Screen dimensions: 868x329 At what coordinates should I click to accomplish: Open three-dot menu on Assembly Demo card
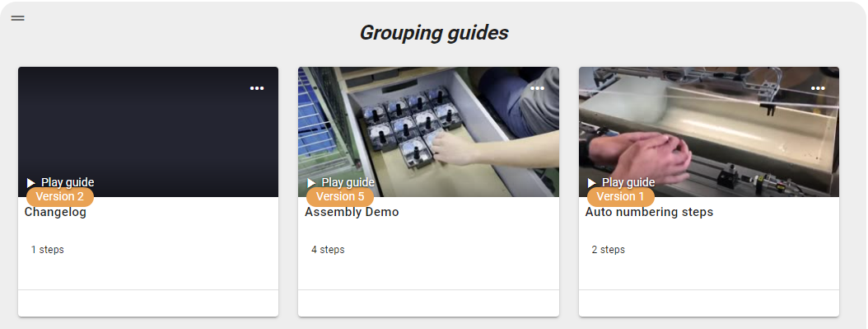(537, 88)
